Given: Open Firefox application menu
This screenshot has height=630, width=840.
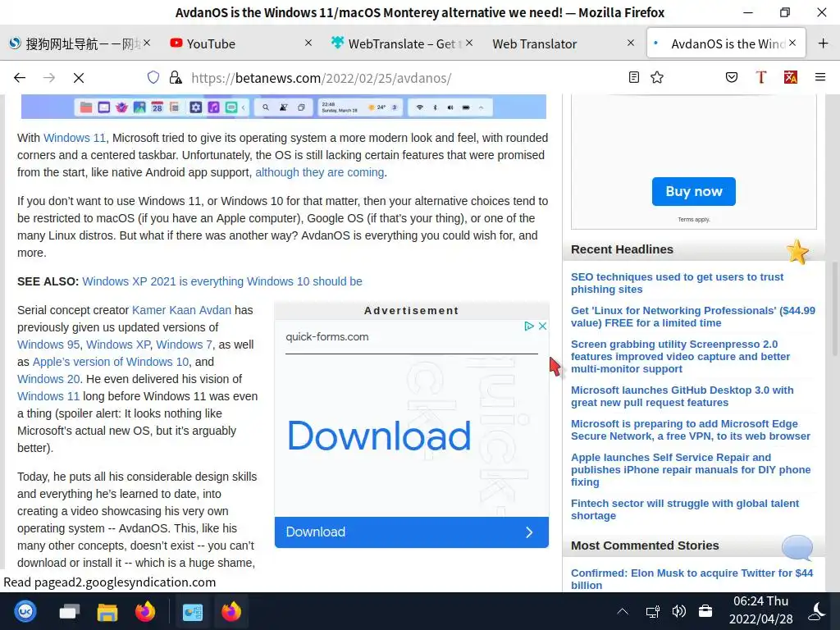Looking at the screenshot, I should tap(820, 77).
